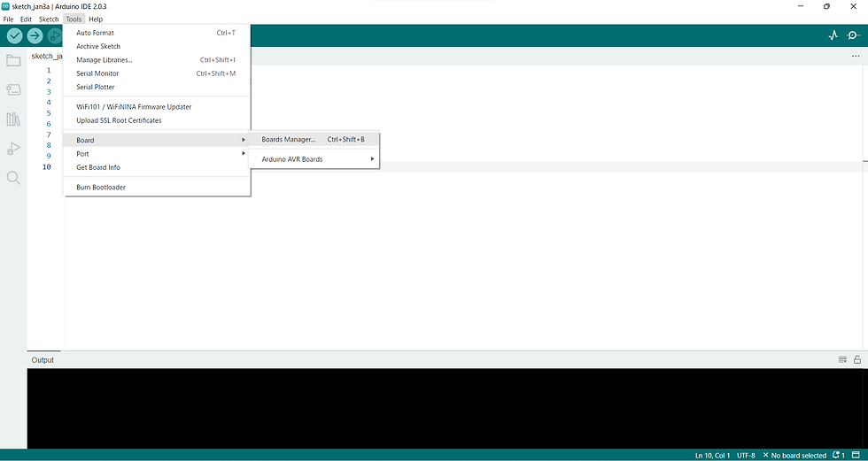868x461 pixels.
Task: Choose Upload SSL Root Certificates
Action: pos(158,120)
